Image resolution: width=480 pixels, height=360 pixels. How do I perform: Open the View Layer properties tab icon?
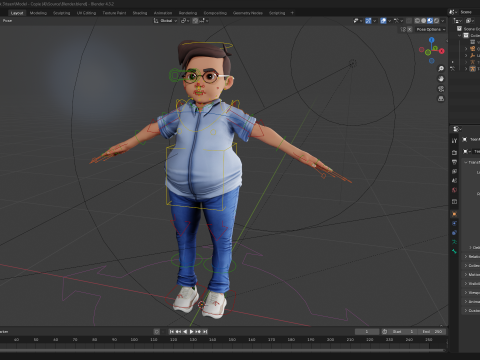pyautogui.click(x=454, y=171)
